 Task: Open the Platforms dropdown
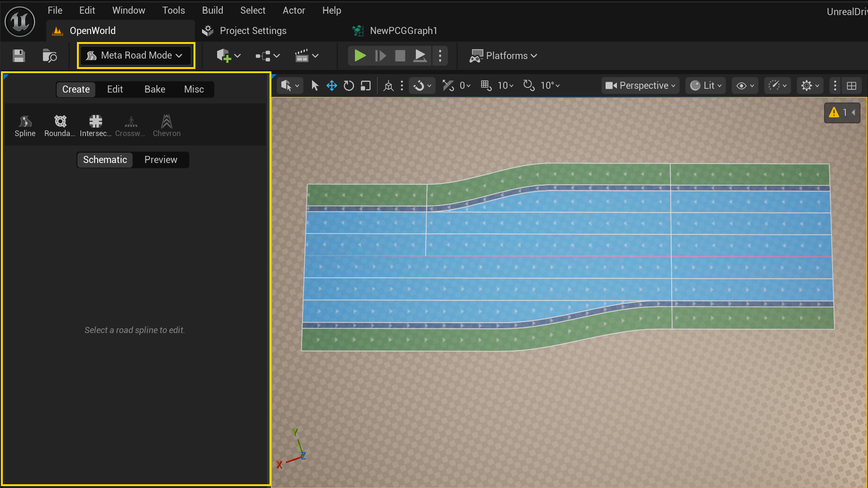[x=503, y=56]
